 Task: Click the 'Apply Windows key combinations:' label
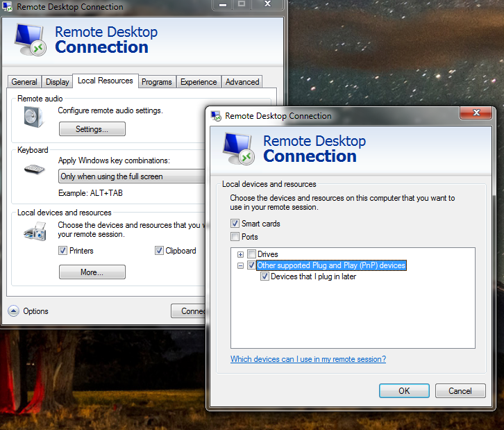click(114, 160)
